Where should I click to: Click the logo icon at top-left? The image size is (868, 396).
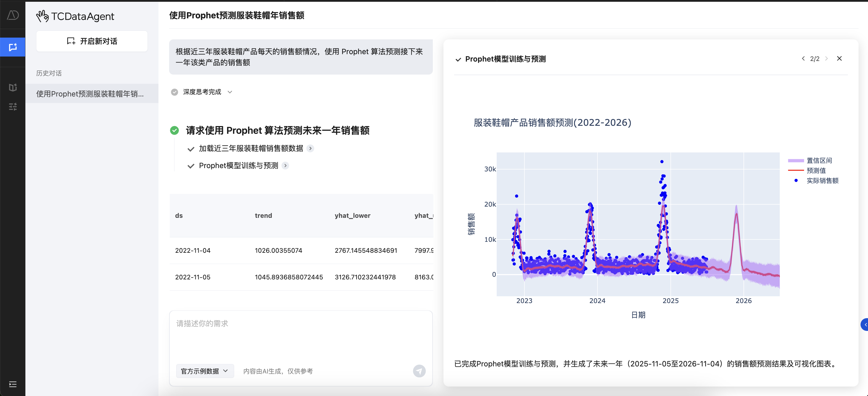pyautogui.click(x=12, y=15)
